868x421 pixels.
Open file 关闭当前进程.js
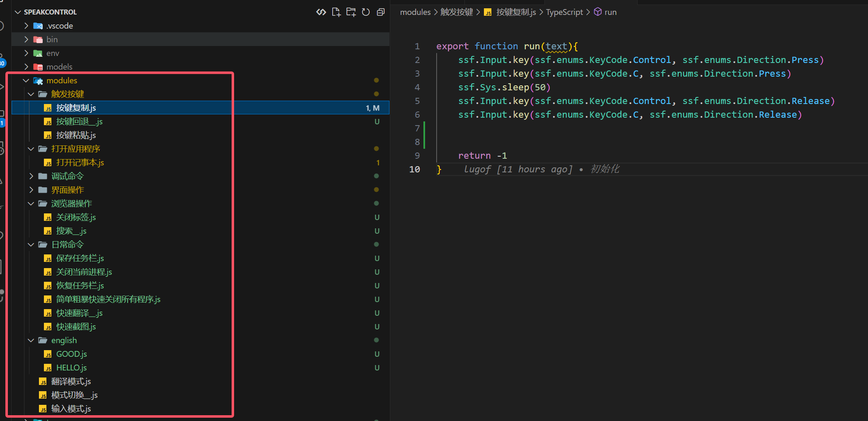point(200,272)
